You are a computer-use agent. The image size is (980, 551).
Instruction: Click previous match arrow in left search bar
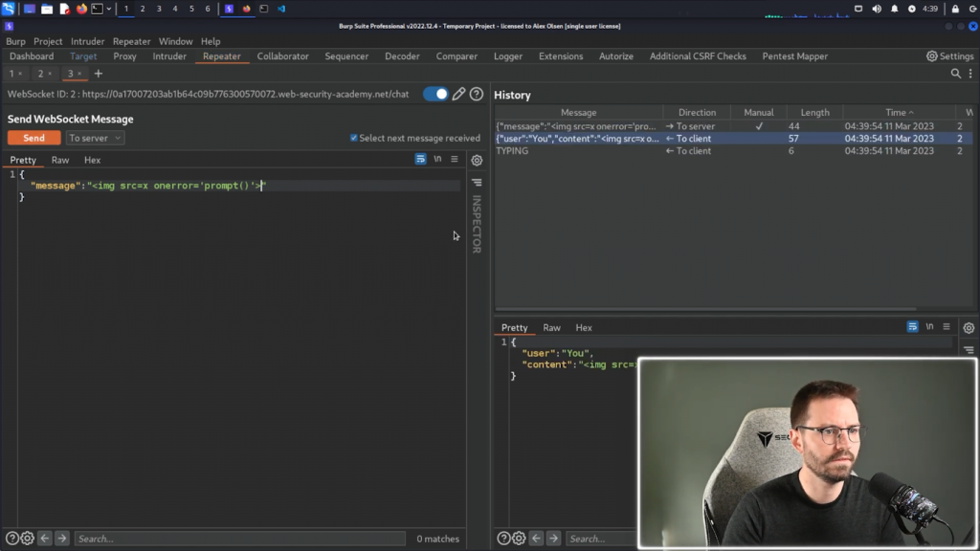point(44,539)
